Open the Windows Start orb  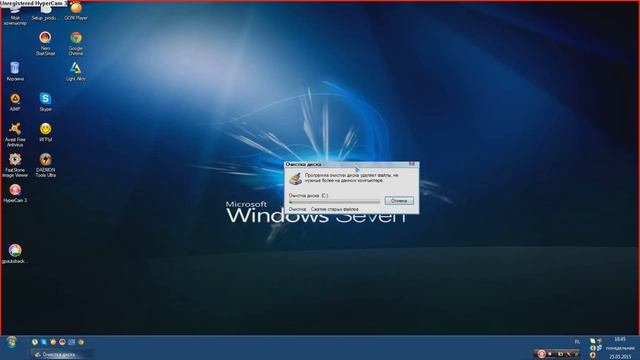point(11,342)
